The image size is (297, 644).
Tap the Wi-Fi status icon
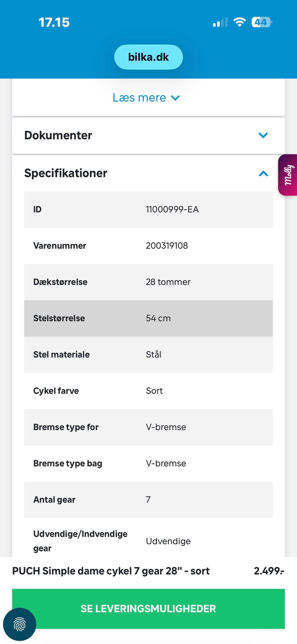point(239,22)
